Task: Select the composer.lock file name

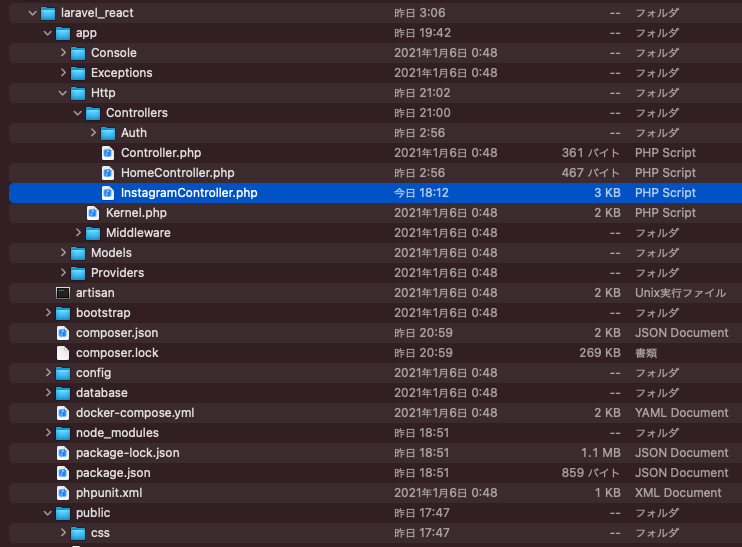Action: (117, 353)
